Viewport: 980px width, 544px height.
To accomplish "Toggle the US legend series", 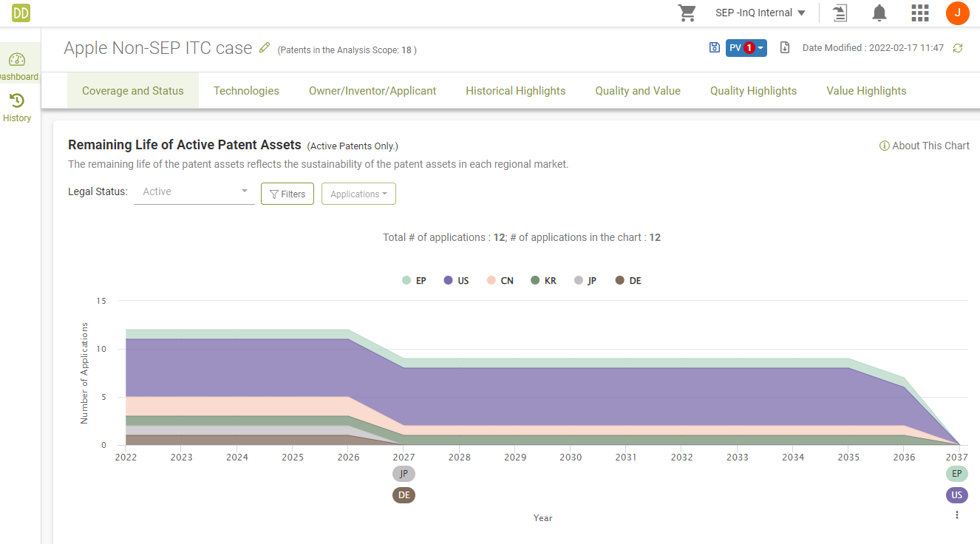I will click(456, 281).
